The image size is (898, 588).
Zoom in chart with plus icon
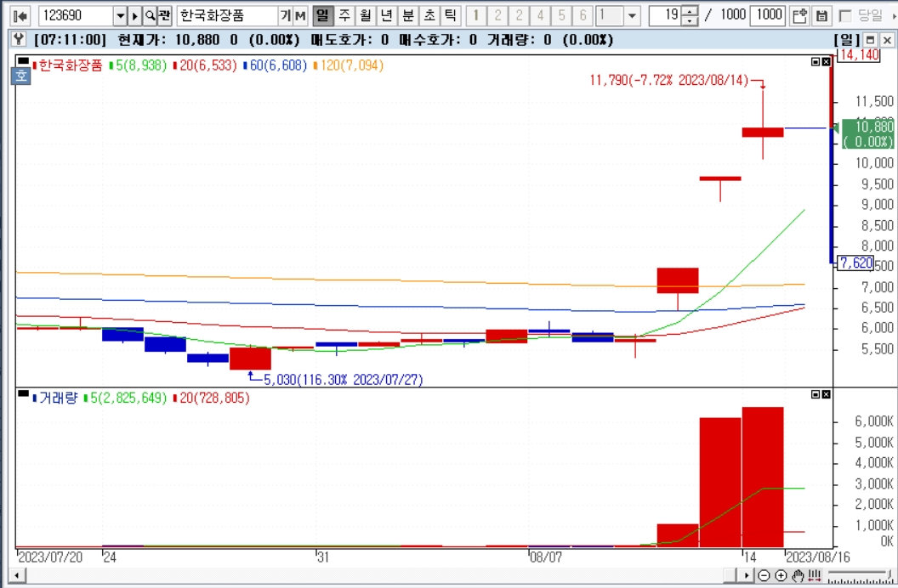(x=781, y=575)
